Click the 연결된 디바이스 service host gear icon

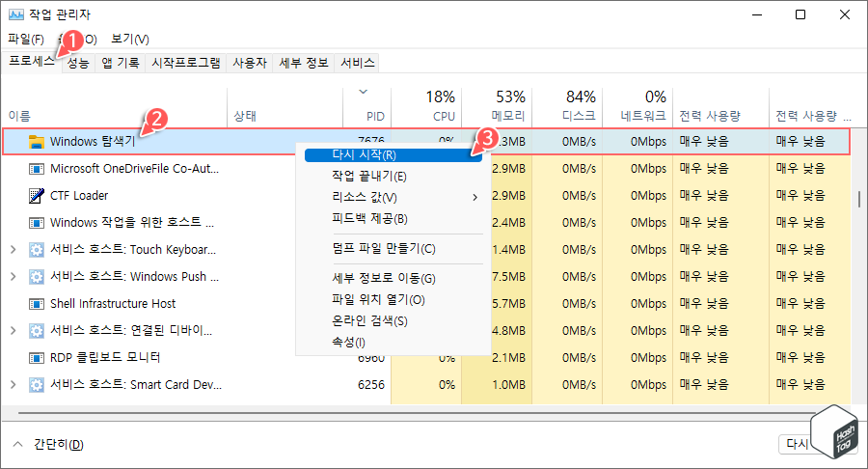point(36,331)
